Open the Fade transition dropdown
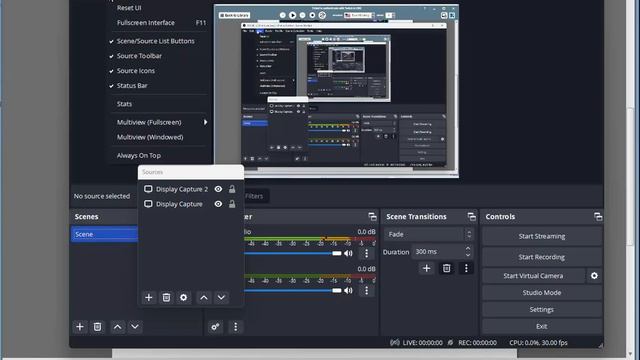640x360 pixels. point(429,234)
